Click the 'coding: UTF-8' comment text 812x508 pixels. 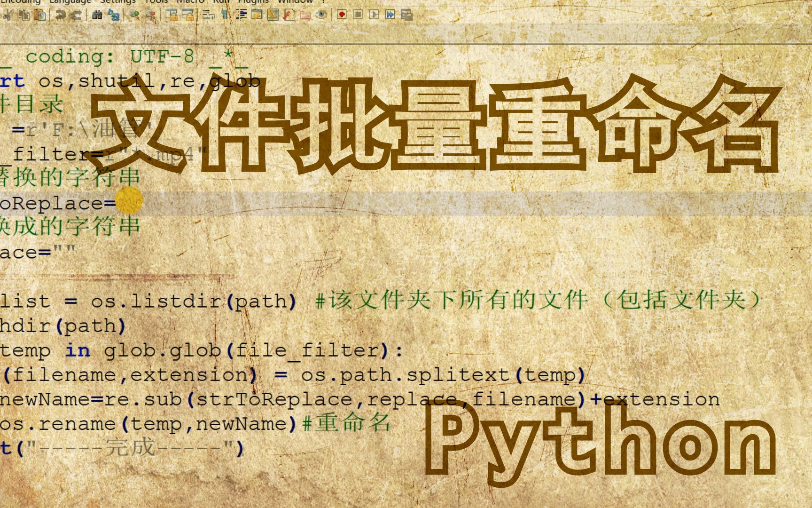(109, 57)
